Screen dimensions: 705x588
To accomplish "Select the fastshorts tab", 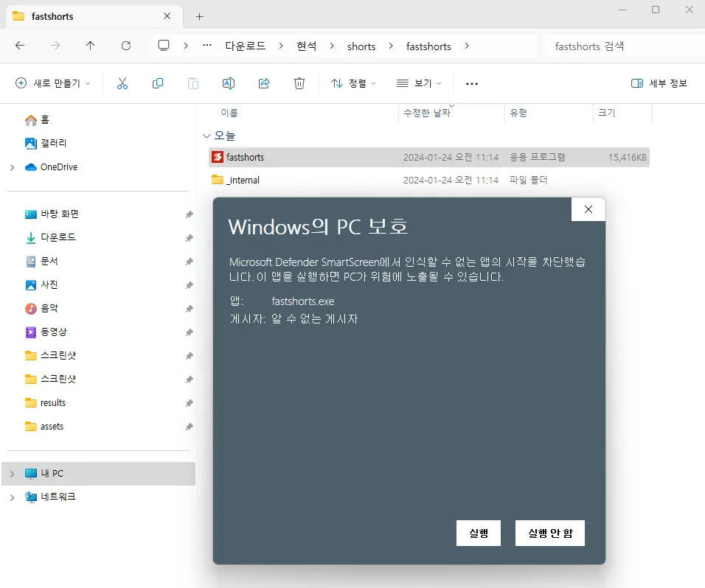I will point(94,17).
